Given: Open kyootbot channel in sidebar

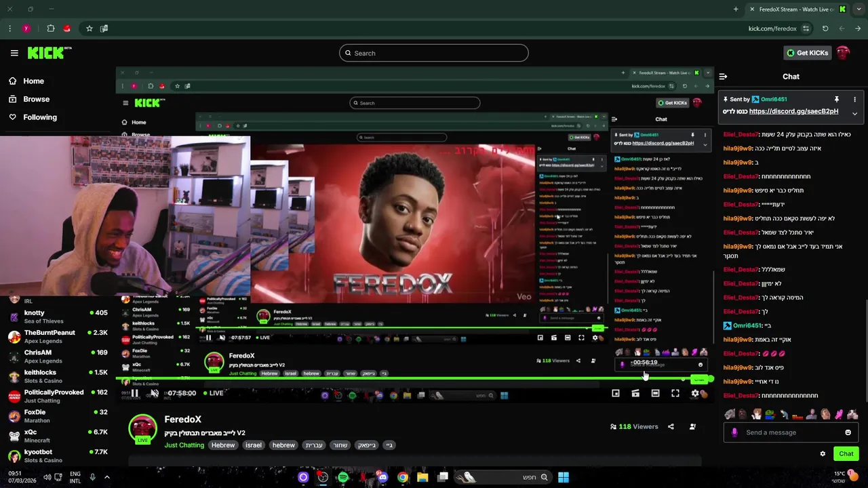Looking at the screenshot, I should click(58, 455).
